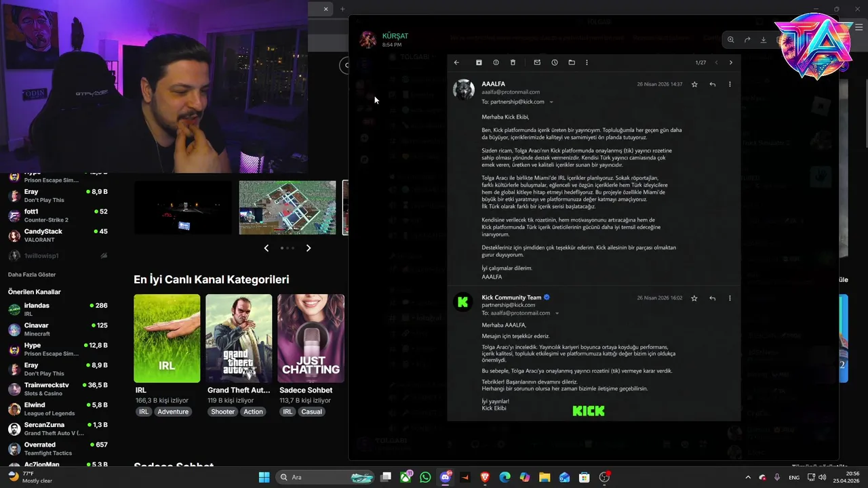Switch to Discord from the taskbar
This screenshot has height=488, width=868.
(446, 477)
